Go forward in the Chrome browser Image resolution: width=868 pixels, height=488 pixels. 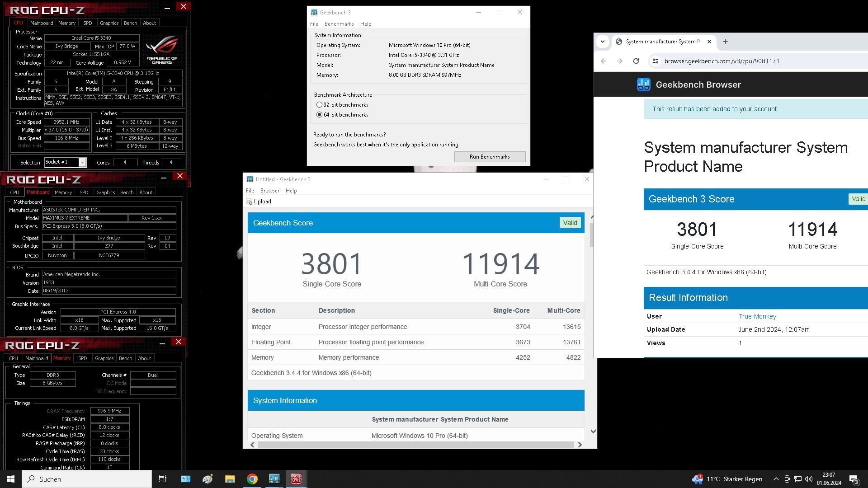tap(620, 61)
